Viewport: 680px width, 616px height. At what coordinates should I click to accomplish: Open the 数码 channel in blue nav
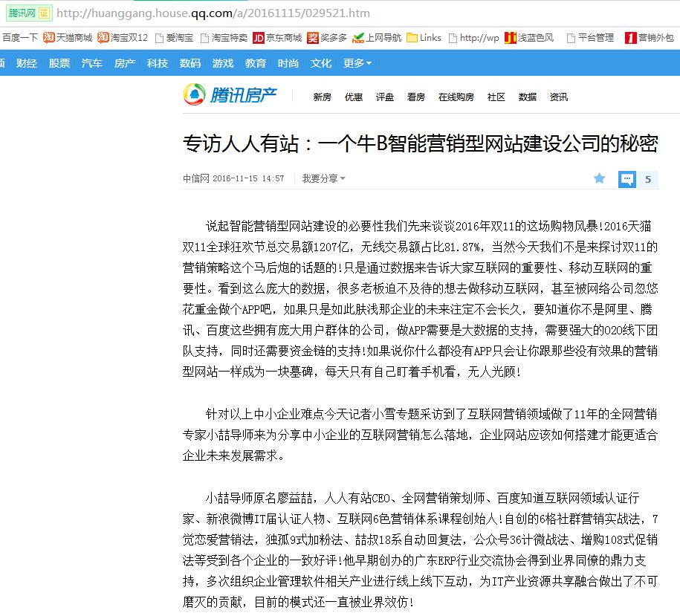pos(190,63)
